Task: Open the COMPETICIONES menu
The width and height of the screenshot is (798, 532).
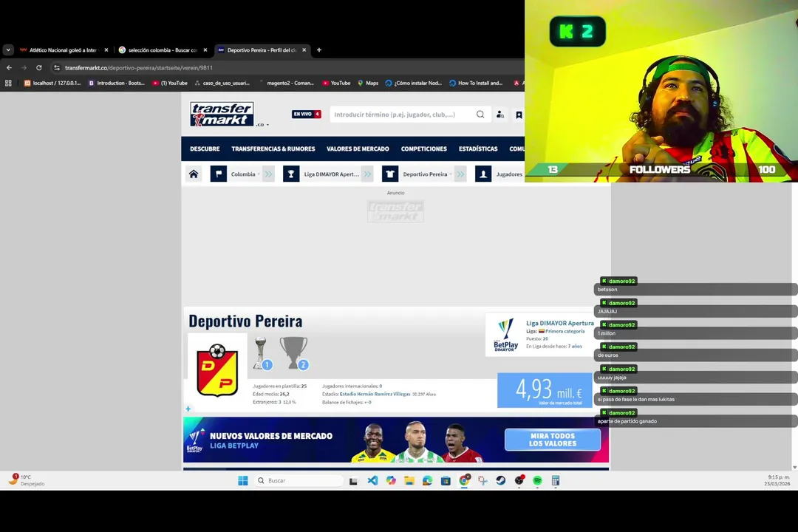Action: click(x=424, y=149)
